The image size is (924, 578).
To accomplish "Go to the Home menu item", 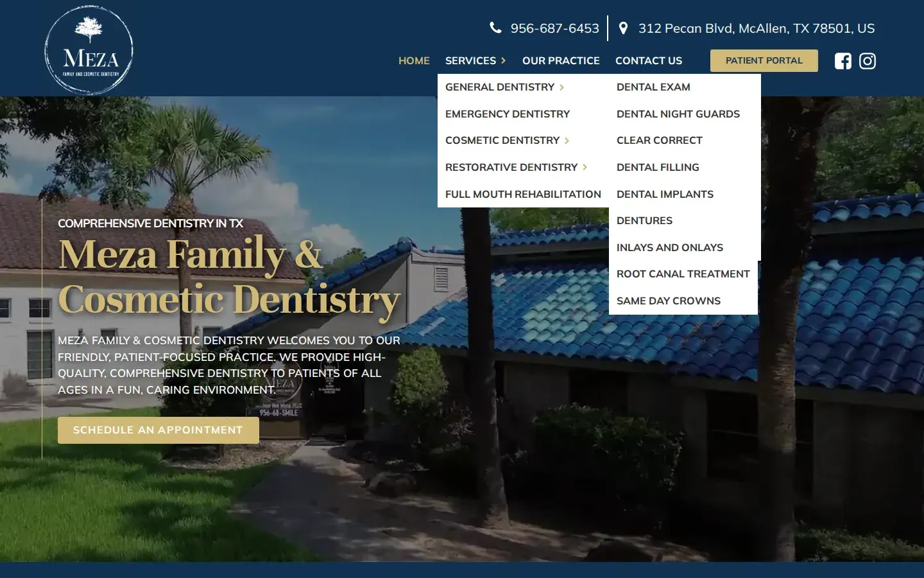I will [x=414, y=60].
